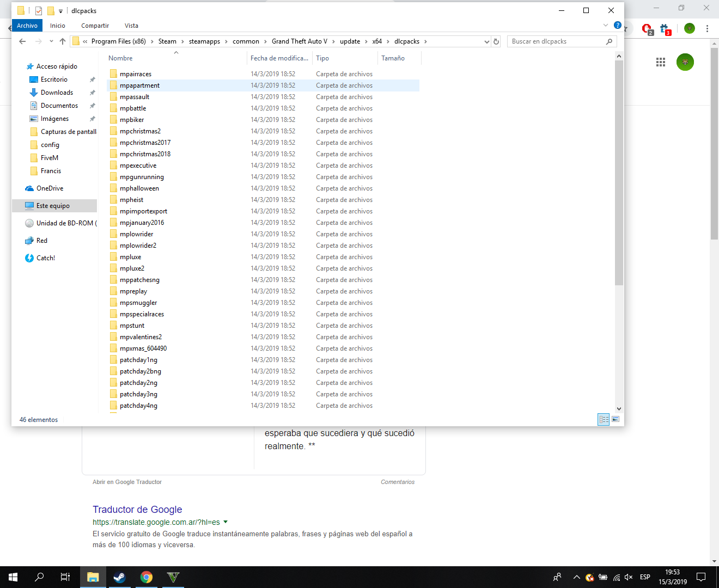Click scroll down arrow in file list
The height and width of the screenshot is (588, 719).
point(619,409)
